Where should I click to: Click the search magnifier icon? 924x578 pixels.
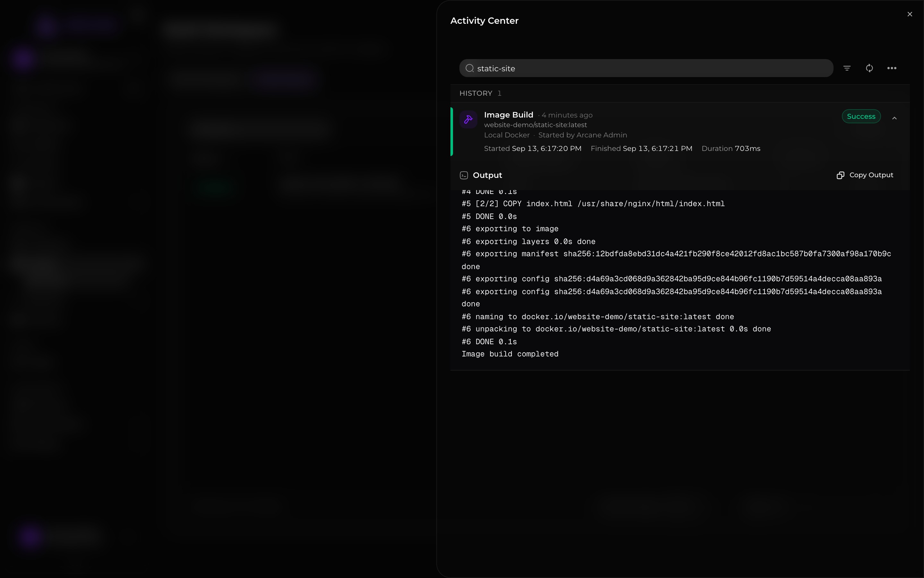point(470,68)
